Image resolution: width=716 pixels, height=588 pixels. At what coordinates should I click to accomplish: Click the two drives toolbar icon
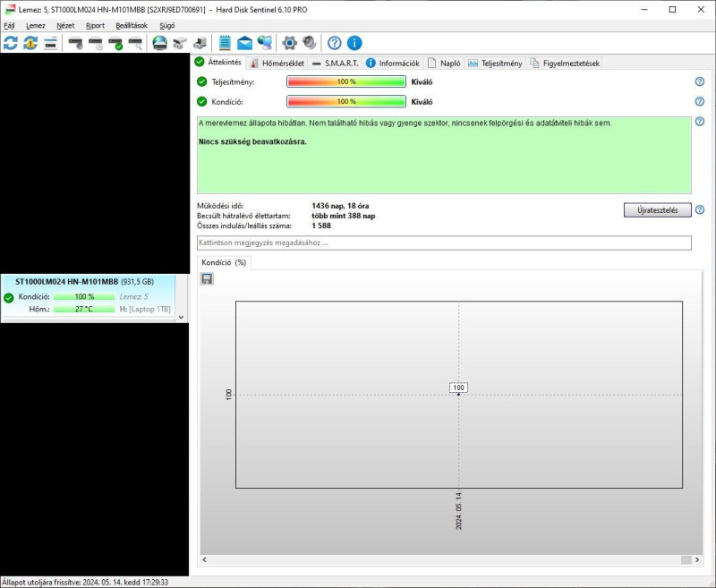[x=180, y=43]
